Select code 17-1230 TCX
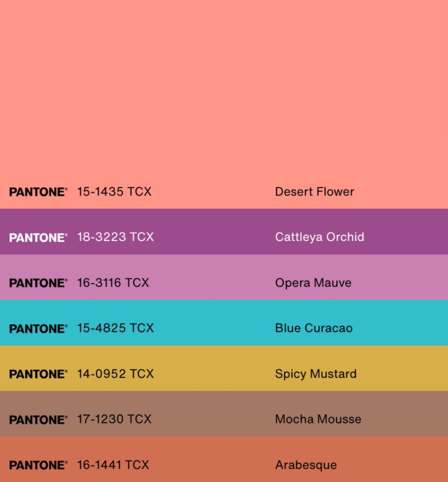The image size is (448, 482). pos(114,419)
